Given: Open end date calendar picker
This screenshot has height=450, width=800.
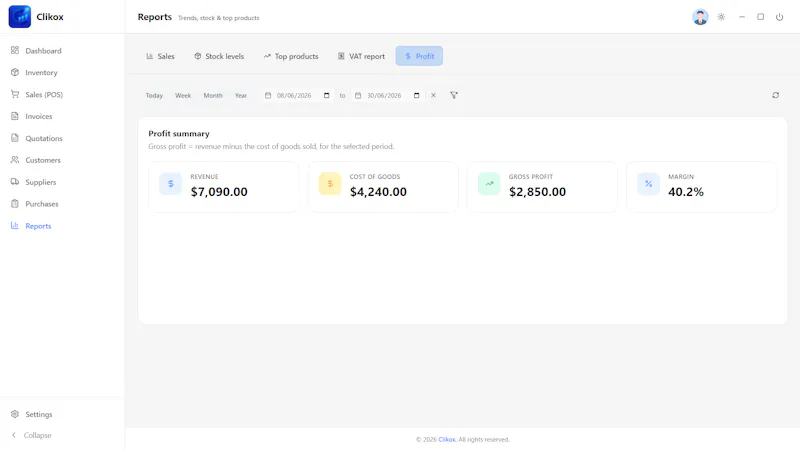Looking at the screenshot, I should 416,95.
